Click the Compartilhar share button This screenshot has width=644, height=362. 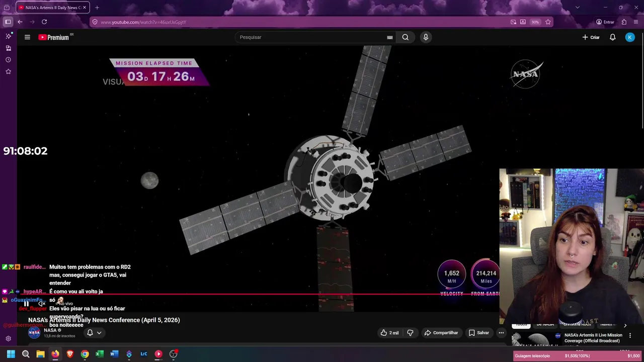pos(441,333)
